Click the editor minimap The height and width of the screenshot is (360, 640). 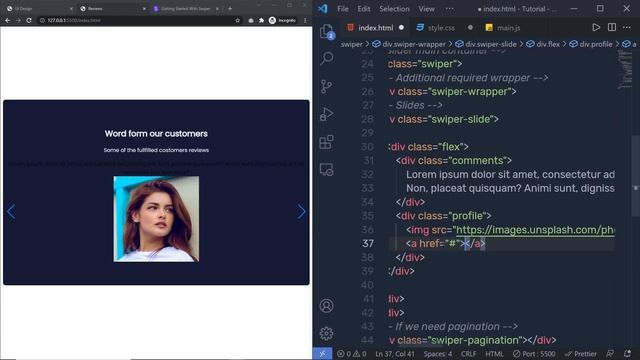624,69
